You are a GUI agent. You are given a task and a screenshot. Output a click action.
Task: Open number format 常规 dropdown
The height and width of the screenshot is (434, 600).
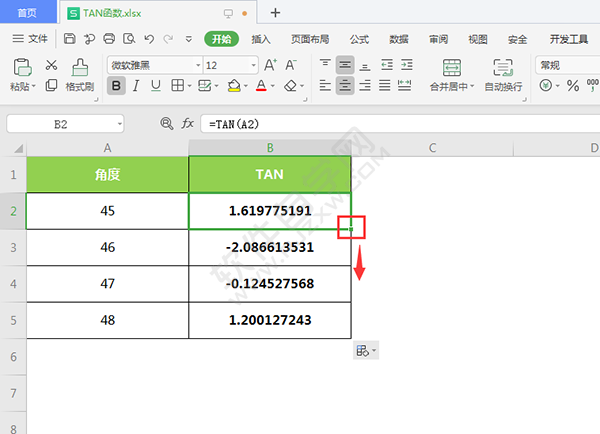pos(567,65)
